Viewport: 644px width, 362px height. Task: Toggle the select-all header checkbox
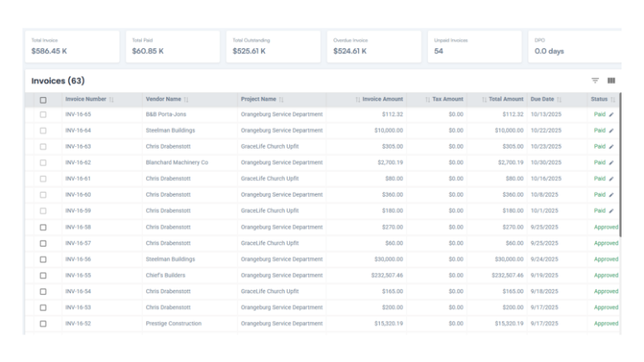click(x=43, y=100)
